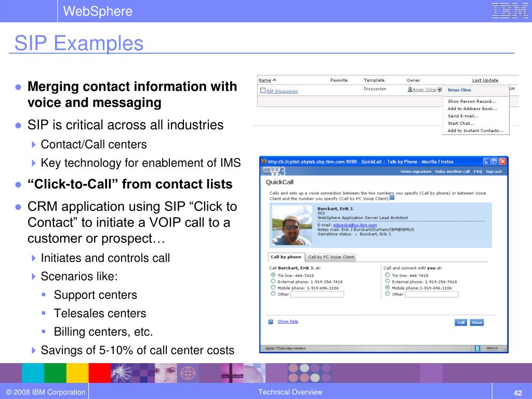This screenshot has width=532, height=399.
Task: Minimize the QuickCall Firefox window
Action: click(486, 162)
